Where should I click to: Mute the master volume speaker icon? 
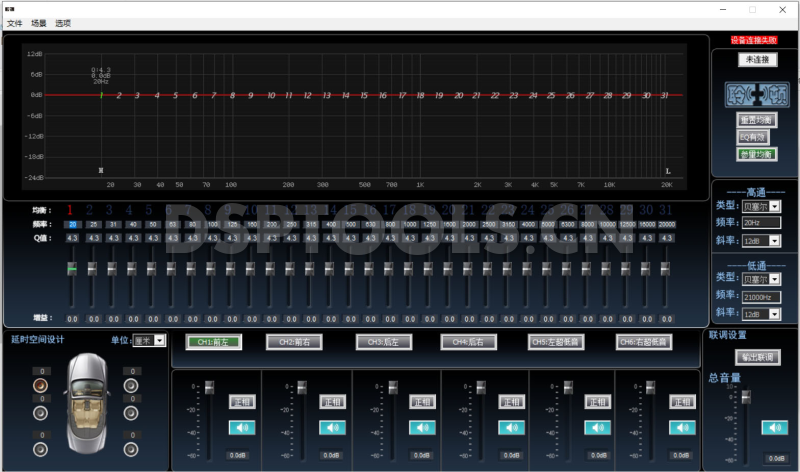[774, 428]
